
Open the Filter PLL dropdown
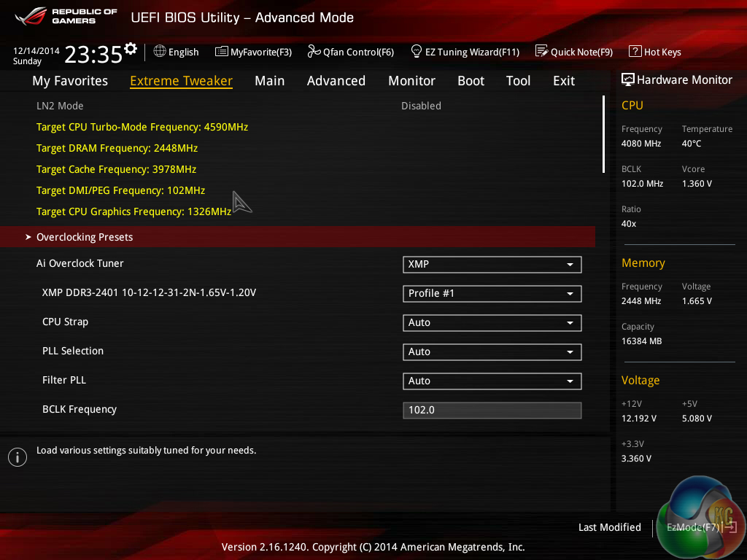pyautogui.click(x=492, y=381)
